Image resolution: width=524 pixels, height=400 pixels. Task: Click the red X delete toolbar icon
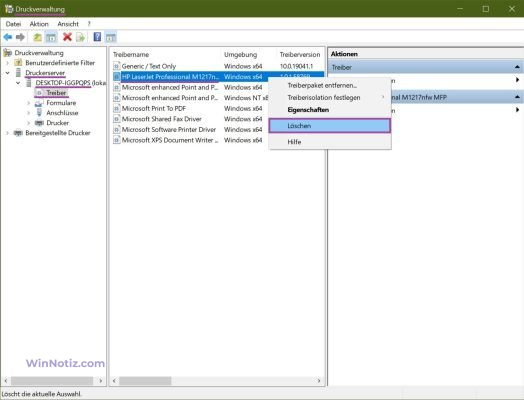pyautogui.click(x=67, y=37)
